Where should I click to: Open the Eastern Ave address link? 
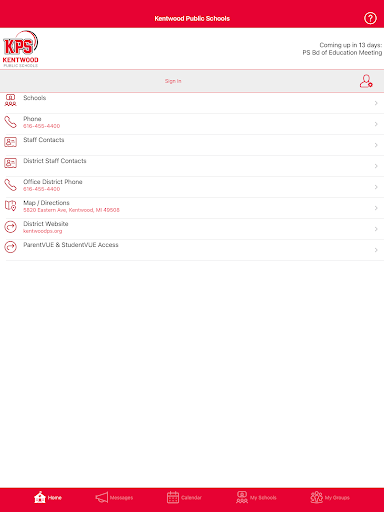tap(71, 210)
